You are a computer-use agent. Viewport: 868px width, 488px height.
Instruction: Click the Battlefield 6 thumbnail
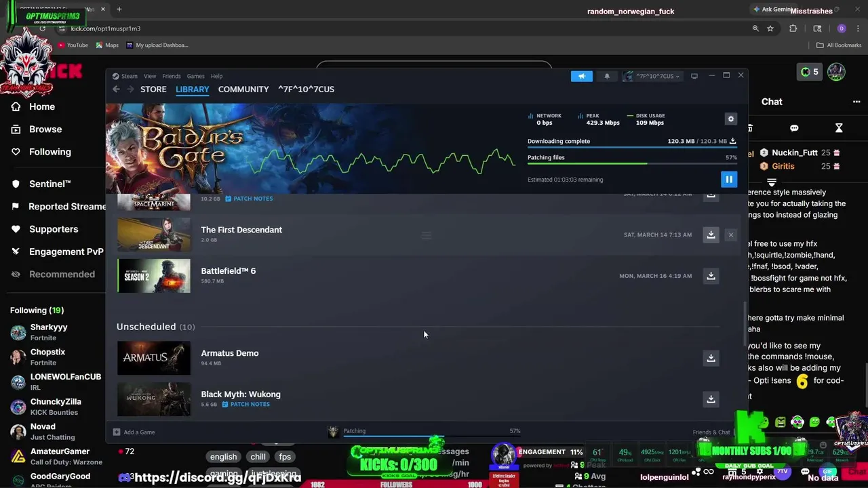tap(154, 276)
